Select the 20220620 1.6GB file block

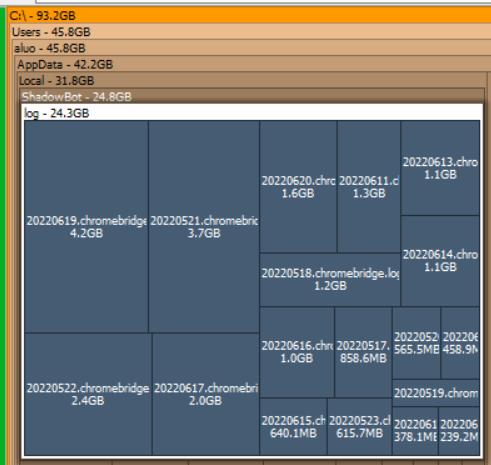[x=298, y=187]
